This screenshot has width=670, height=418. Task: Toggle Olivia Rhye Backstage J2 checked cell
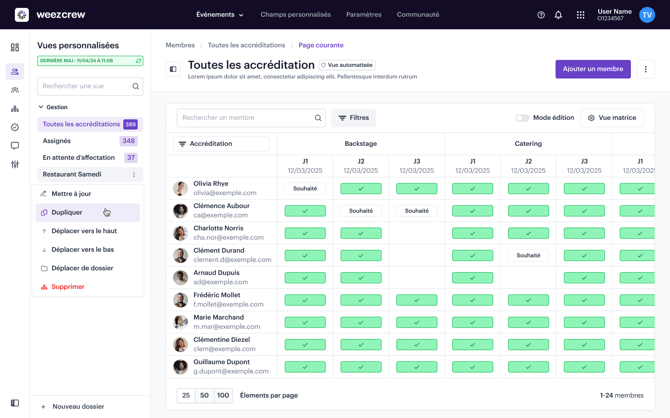point(361,188)
